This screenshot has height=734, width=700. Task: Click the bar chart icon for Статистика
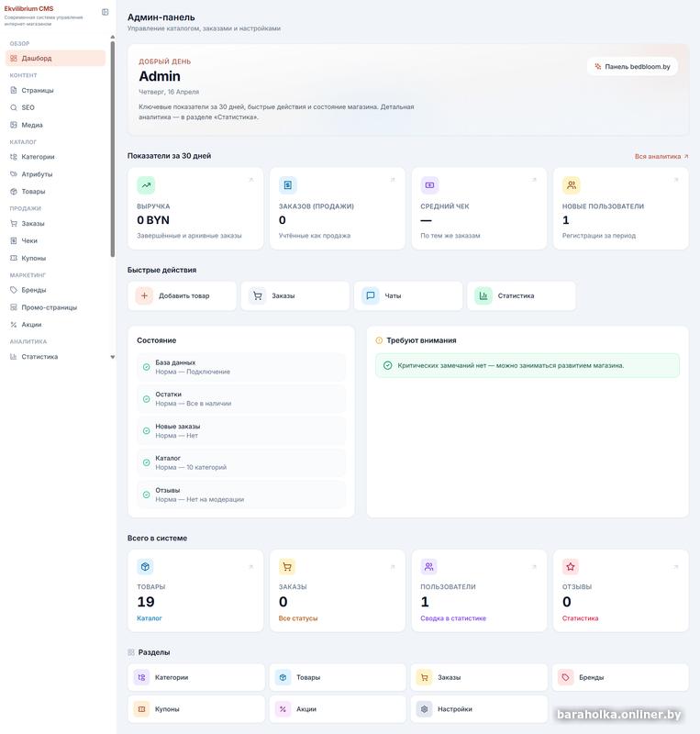click(x=483, y=295)
